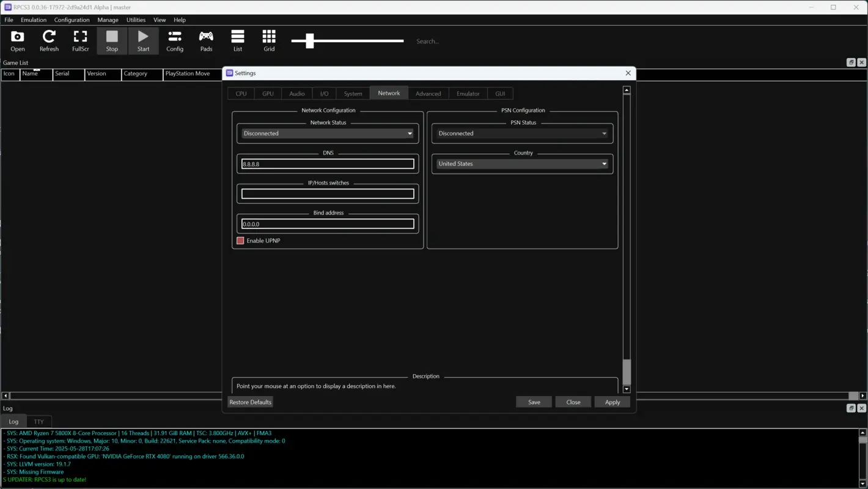The width and height of the screenshot is (868, 489).
Task: Enable the UPNP option
Action: click(x=240, y=240)
